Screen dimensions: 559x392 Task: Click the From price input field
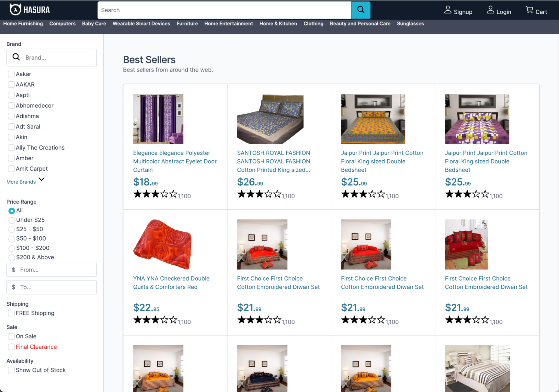[51, 270]
